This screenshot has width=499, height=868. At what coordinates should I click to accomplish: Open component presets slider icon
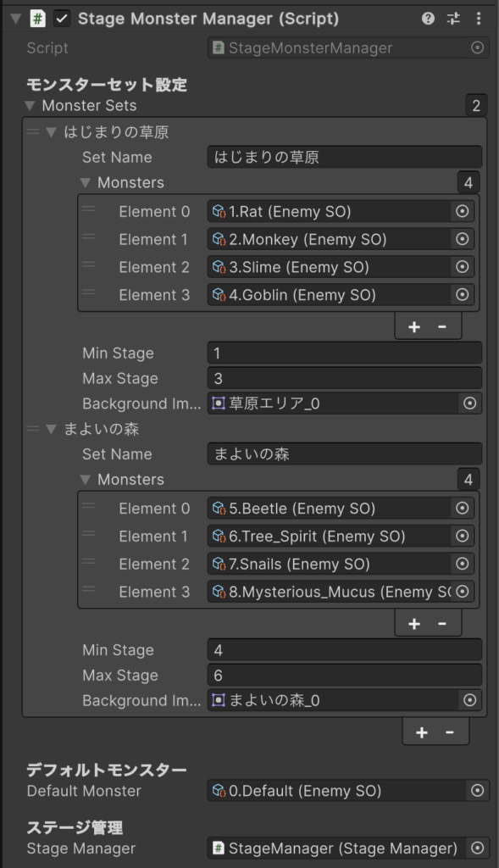tap(453, 19)
